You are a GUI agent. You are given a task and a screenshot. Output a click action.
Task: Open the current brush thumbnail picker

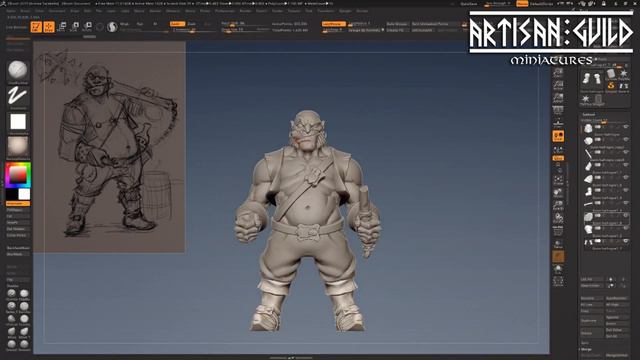[18, 70]
